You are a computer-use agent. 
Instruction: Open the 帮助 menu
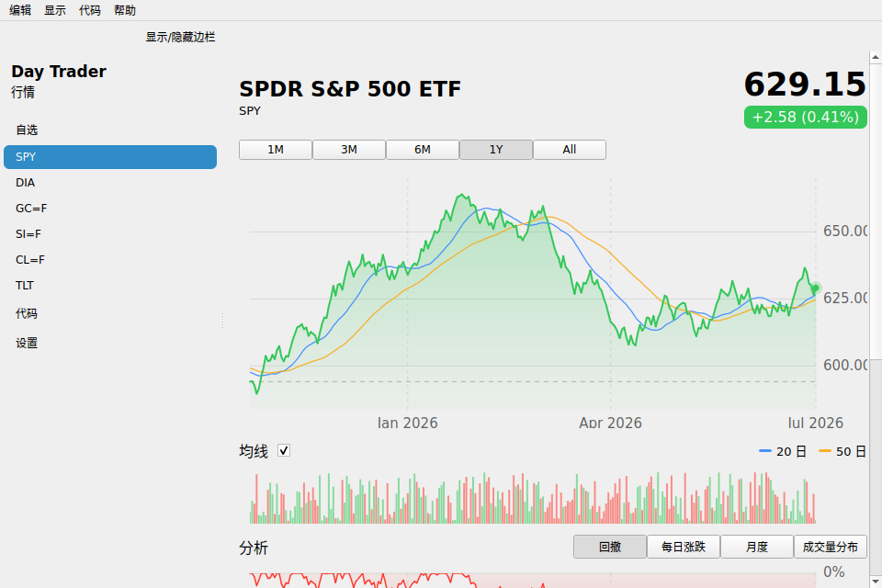[x=125, y=10]
